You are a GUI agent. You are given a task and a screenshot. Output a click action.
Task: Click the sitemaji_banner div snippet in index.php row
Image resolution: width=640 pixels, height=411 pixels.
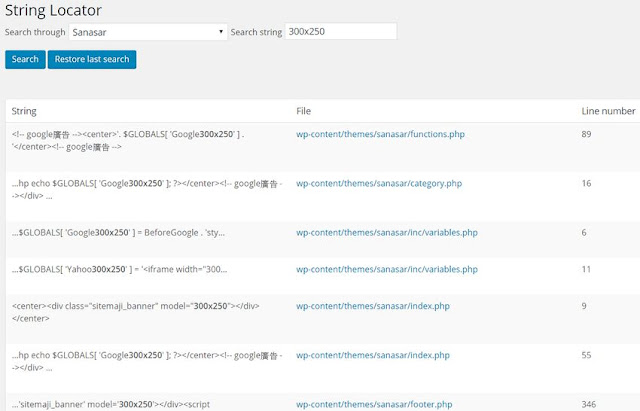(136, 312)
